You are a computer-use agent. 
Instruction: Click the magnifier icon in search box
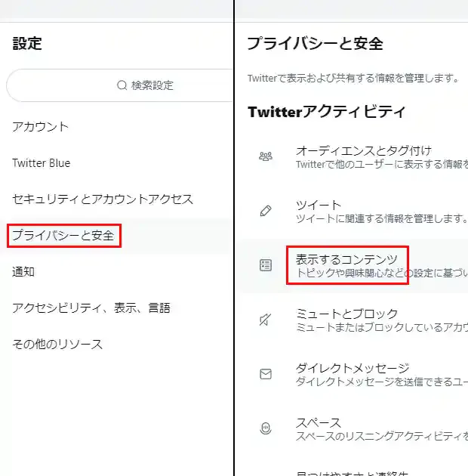coord(122,85)
